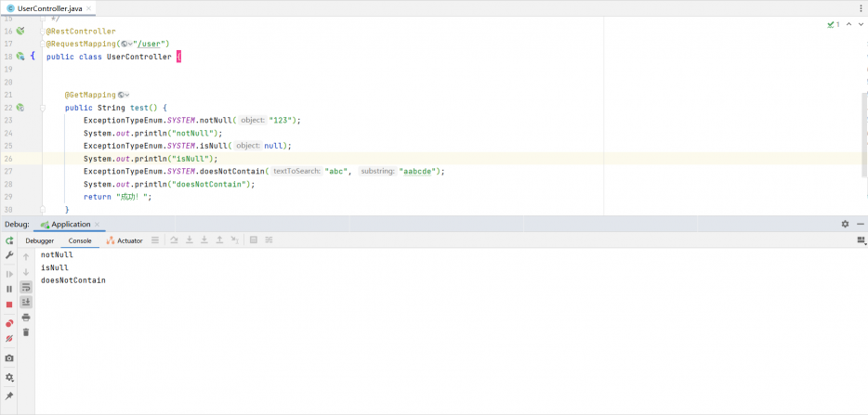Click the camera thread dump icon
This screenshot has height=415, width=868.
[x=9, y=357]
